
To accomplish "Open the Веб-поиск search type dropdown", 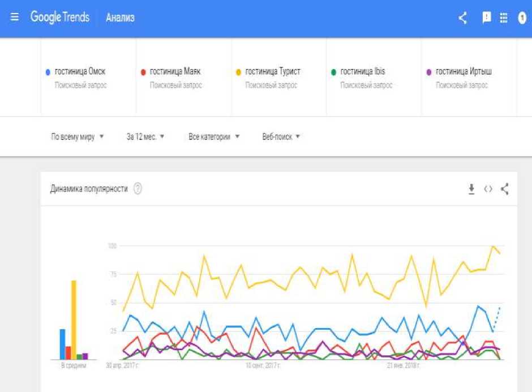I will pos(281,137).
